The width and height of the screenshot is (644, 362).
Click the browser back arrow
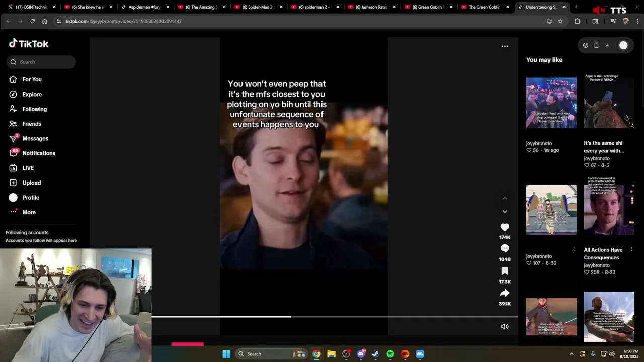[x=8, y=21]
